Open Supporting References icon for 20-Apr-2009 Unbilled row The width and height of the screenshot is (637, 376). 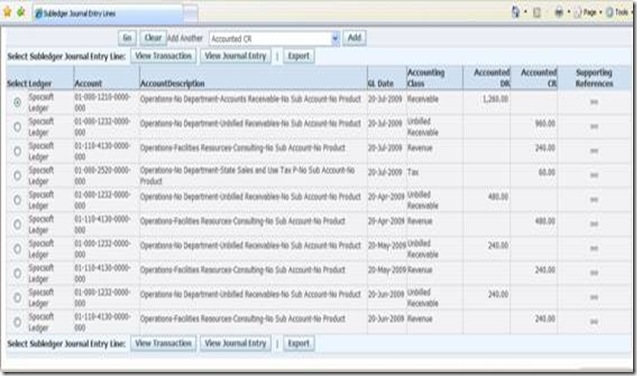[x=594, y=200]
